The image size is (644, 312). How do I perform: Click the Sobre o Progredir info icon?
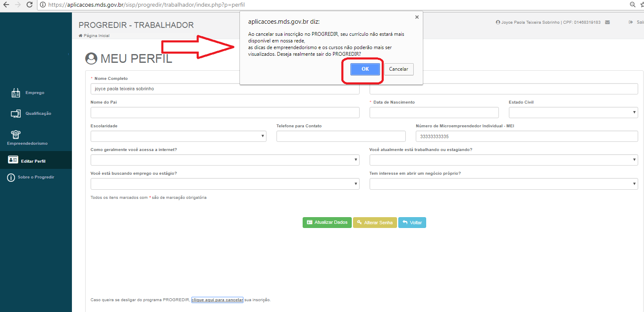tap(11, 178)
